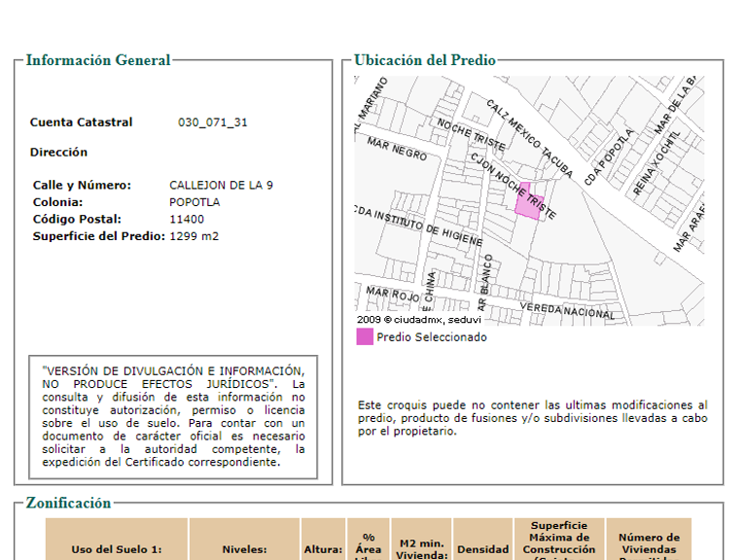Click the 2009 ciudadmx, seduvi copyright text
The image size is (747, 560).
pos(419,320)
